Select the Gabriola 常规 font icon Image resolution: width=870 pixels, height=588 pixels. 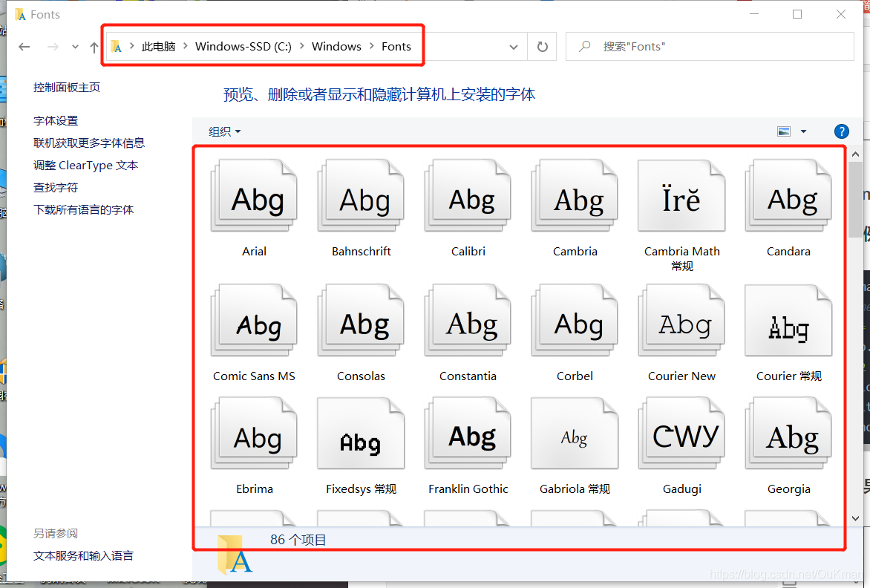[x=575, y=434]
